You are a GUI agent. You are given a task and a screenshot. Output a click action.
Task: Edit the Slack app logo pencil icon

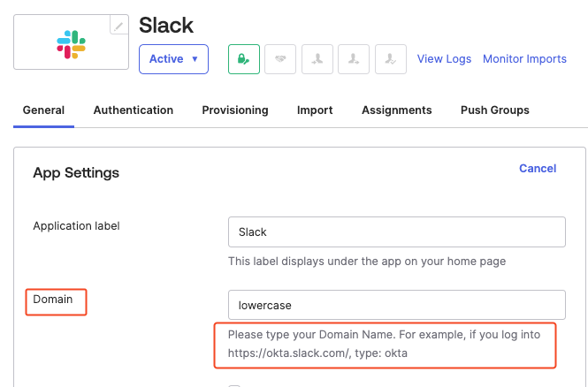(118, 25)
